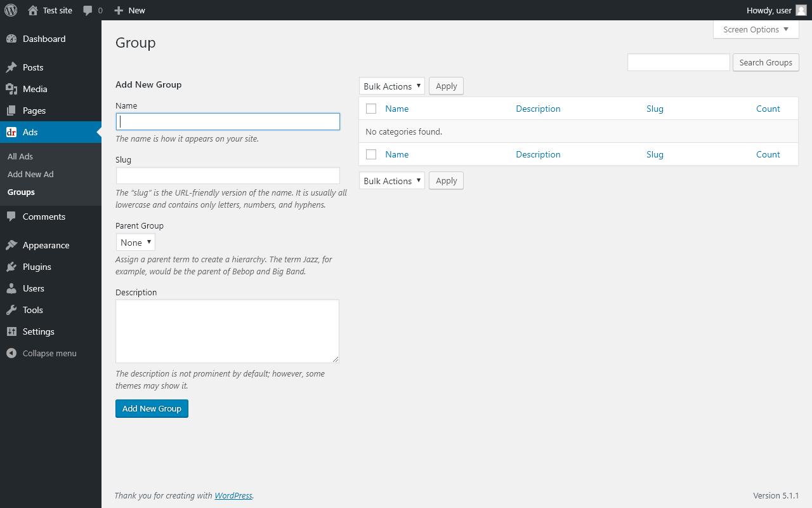Open the Posts menu
The width and height of the screenshot is (812, 508).
[x=51, y=67]
